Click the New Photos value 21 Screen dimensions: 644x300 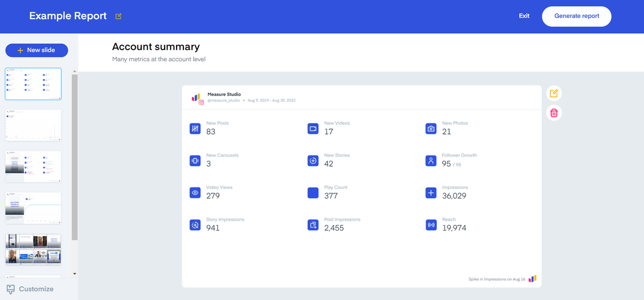[x=447, y=132]
